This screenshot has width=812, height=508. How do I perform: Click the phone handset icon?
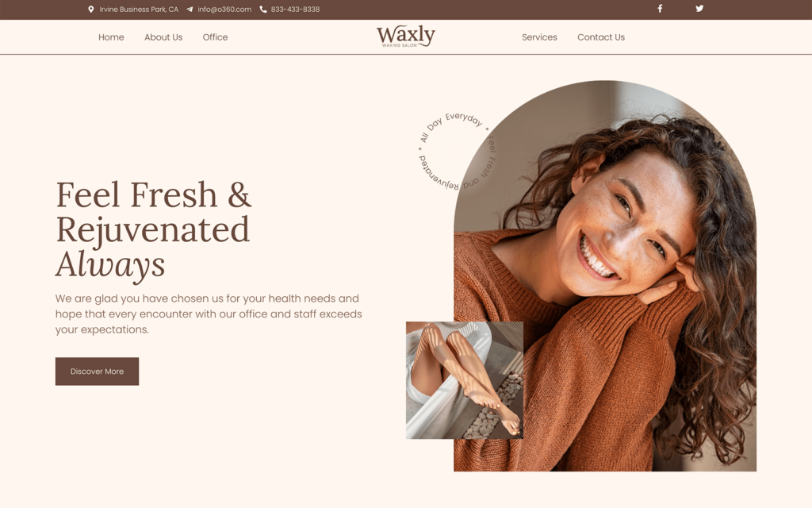coord(263,10)
